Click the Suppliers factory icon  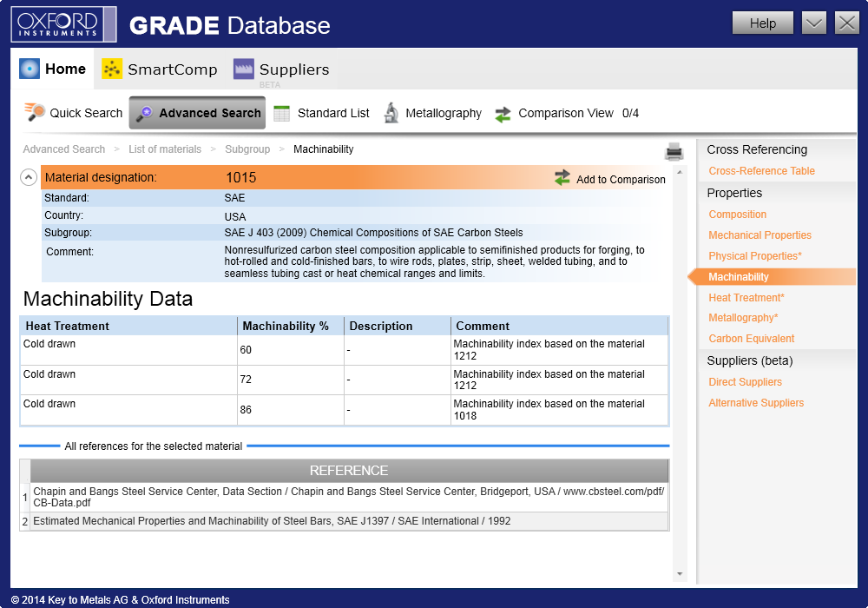coord(244,69)
